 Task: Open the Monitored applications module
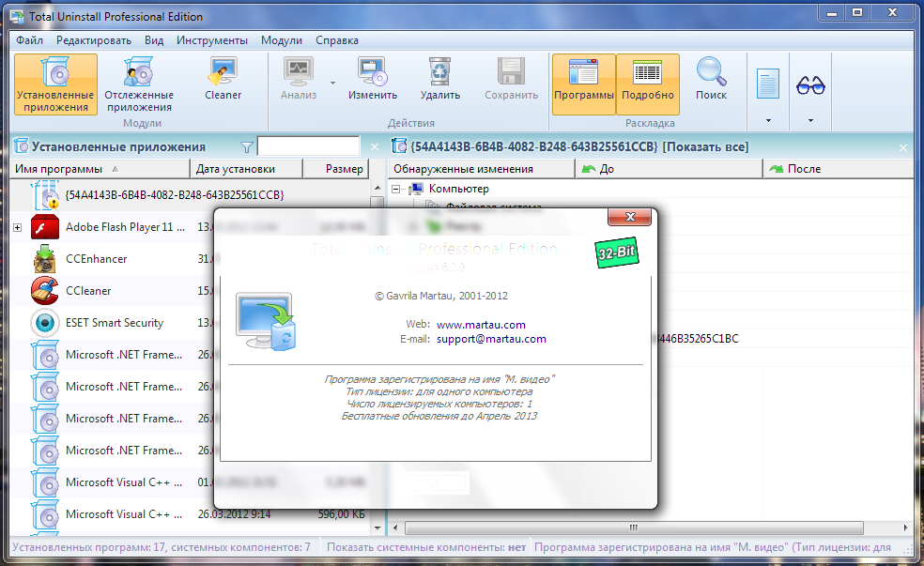139,84
